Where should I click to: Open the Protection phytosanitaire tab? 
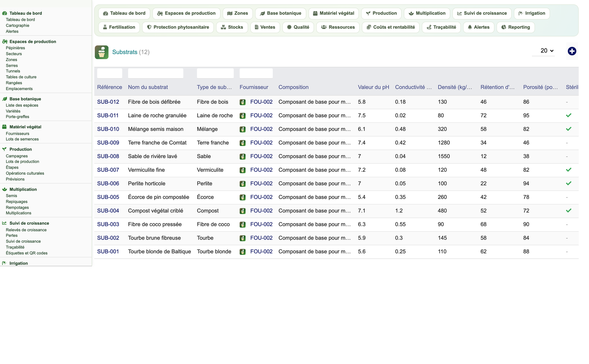[178, 27]
